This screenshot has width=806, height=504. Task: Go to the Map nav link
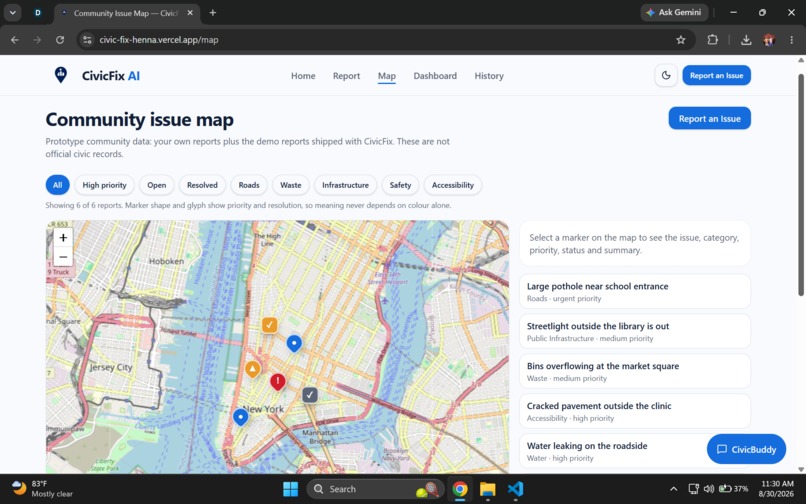click(x=387, y=76)
